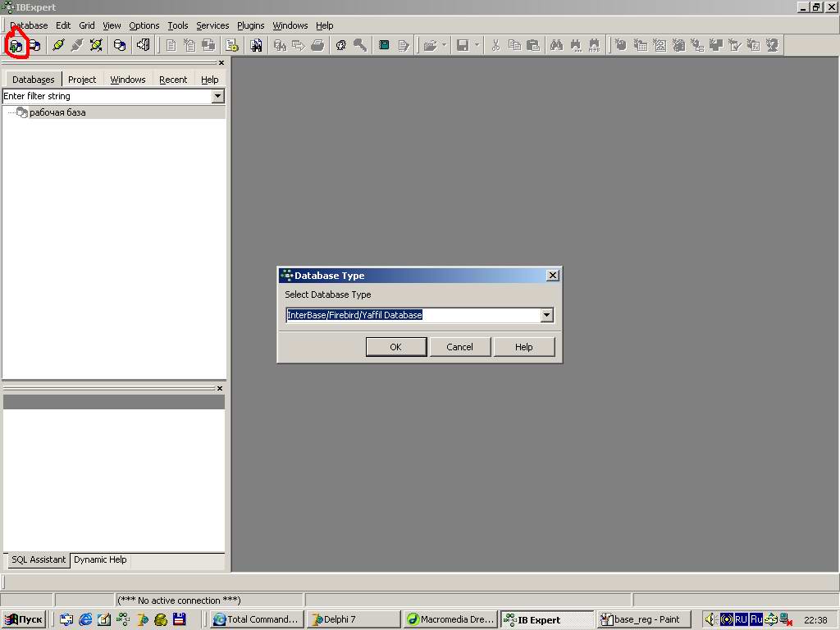This screenshot has width=840, height=630.
Task: Open the Plugins menu
Action: pyautogui.click(x=251, y=25)
